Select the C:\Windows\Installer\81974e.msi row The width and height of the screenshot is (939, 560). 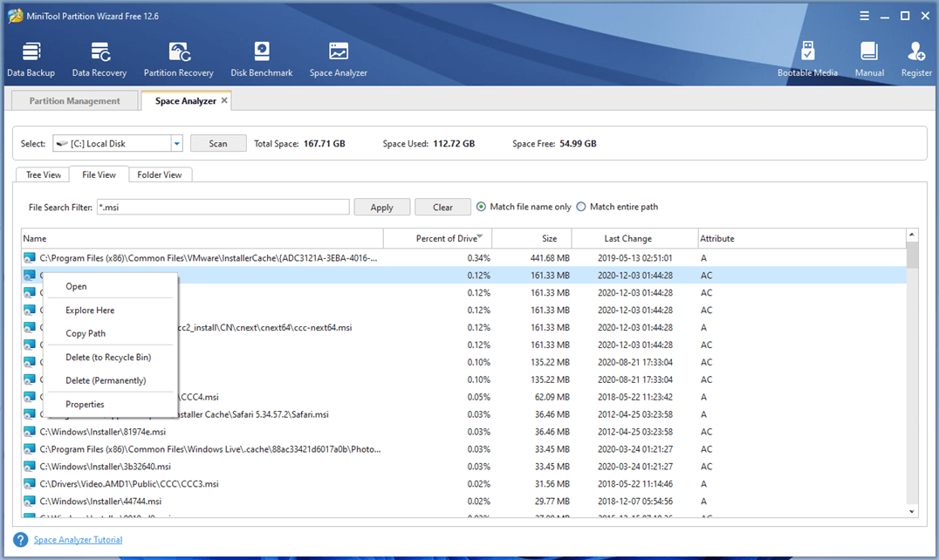464,432
